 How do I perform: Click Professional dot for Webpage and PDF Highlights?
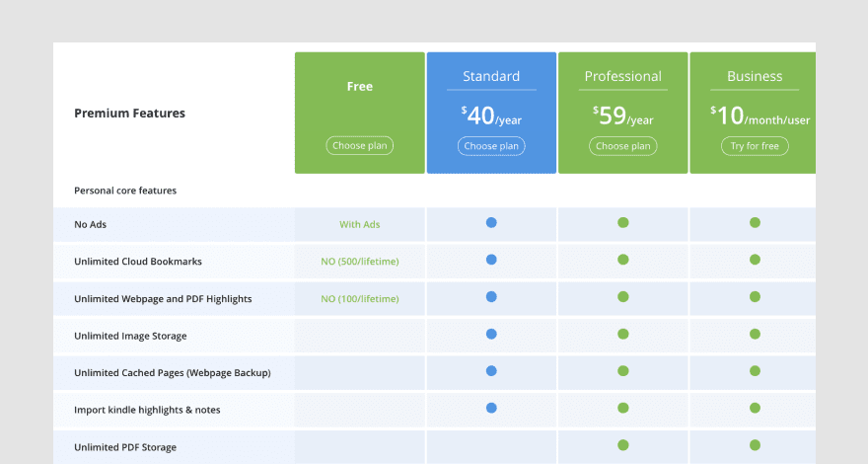(623, 297)
